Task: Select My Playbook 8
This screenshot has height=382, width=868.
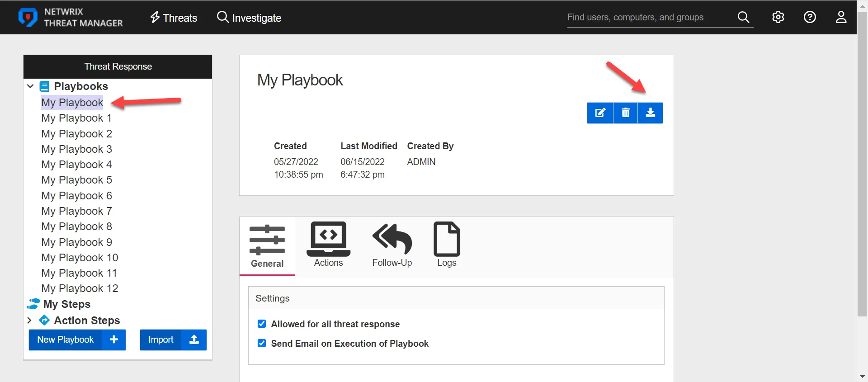Action: click(x=76, y=226)
